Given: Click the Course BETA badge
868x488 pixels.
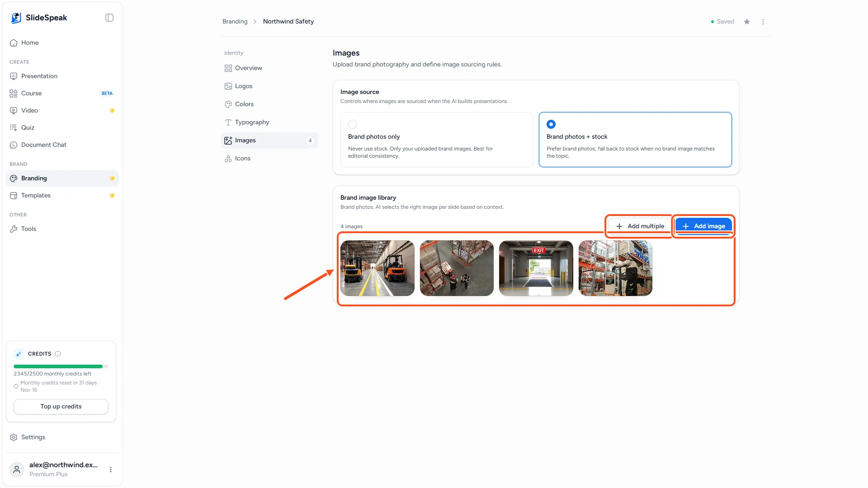Looking at the screenshot, I should point(107,93).
